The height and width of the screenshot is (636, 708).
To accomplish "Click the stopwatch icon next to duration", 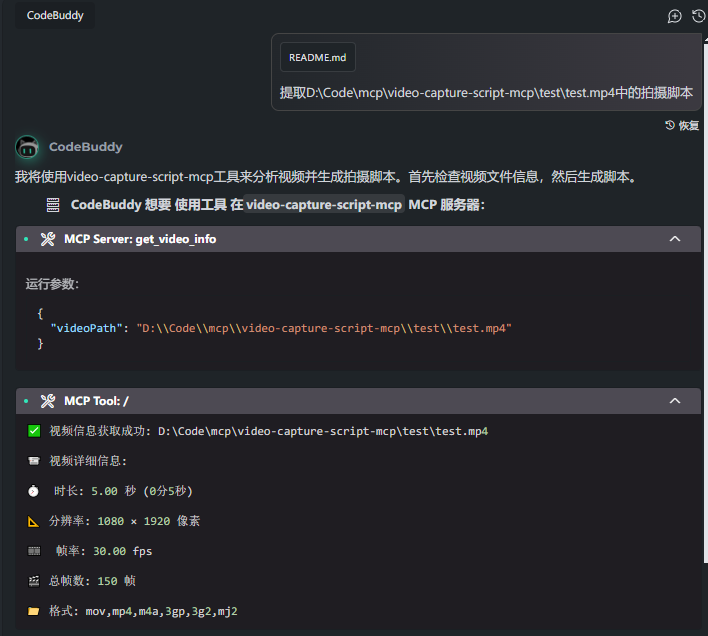I will (x=33, y=491).
